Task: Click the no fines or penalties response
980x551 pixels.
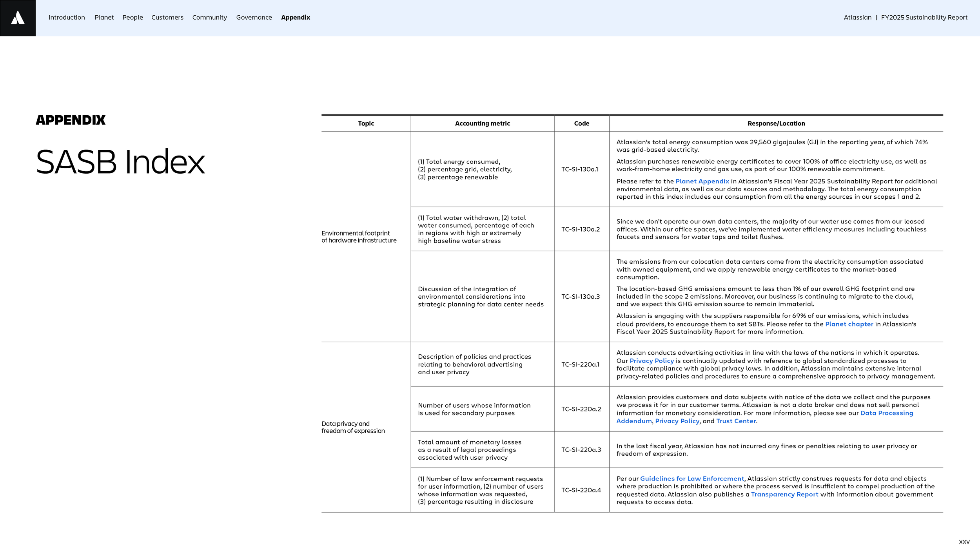Action: point(766,450)
